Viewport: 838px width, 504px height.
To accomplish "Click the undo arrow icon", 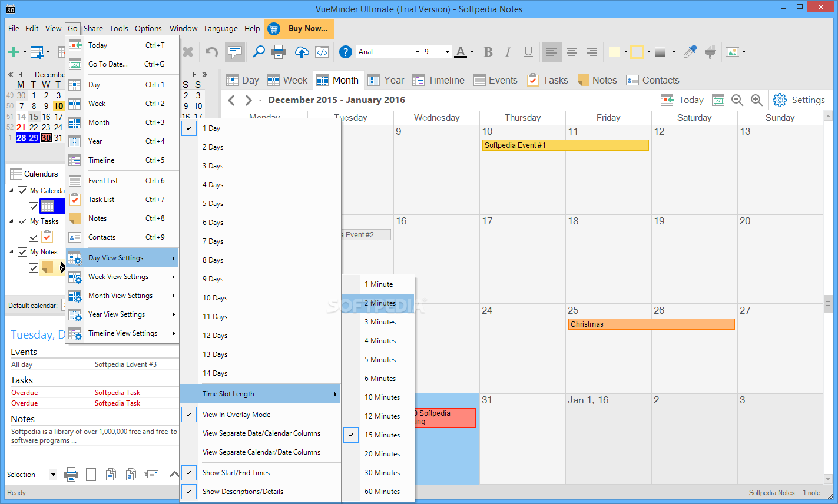I will 211,52.
